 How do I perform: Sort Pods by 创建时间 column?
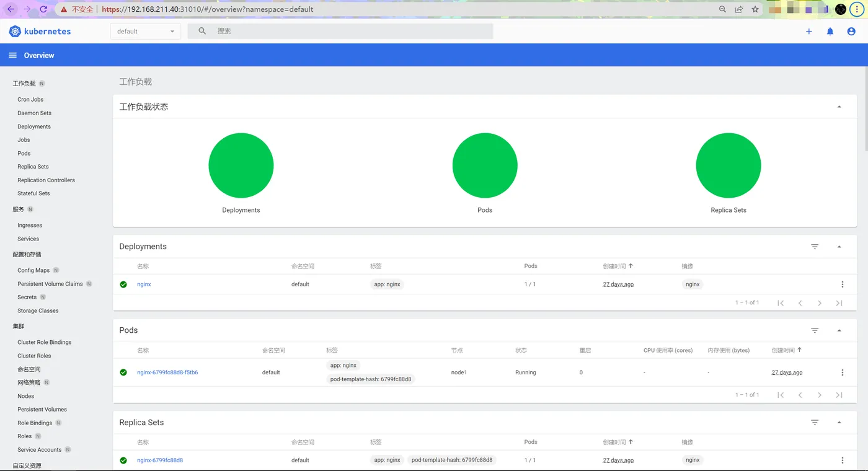[787, 350]
